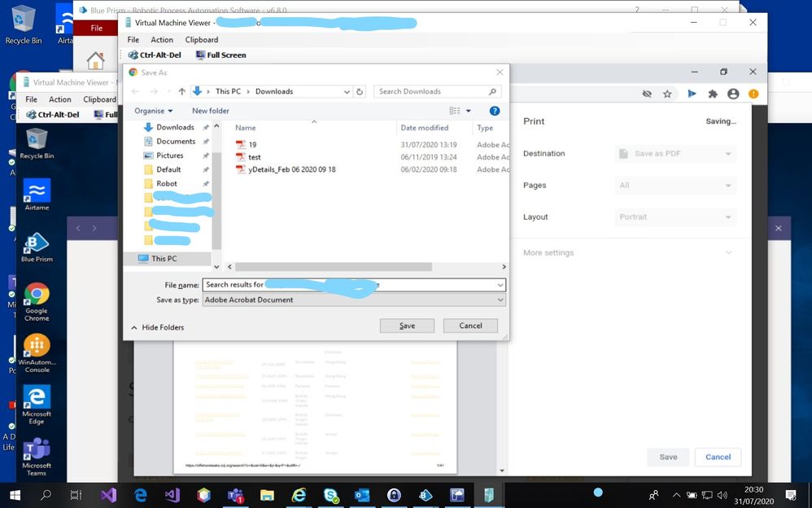812x508 pixels.
Task: Click the Home icon in Blue Prism window
Action: click(95, 60)
